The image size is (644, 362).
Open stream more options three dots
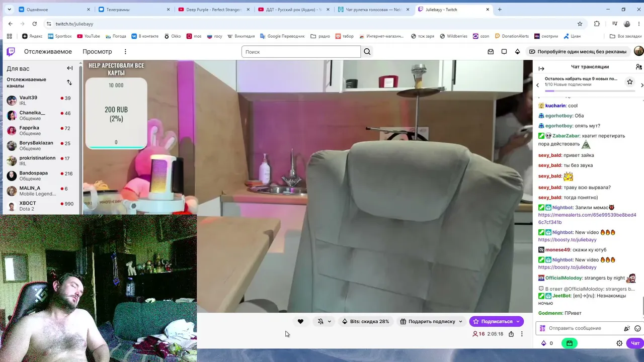tap(522, 334)
